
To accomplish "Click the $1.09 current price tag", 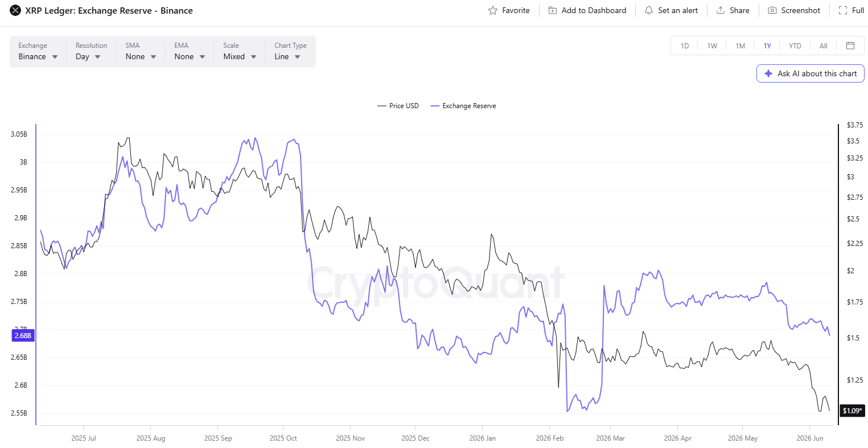I will click(x=853, y=410).
